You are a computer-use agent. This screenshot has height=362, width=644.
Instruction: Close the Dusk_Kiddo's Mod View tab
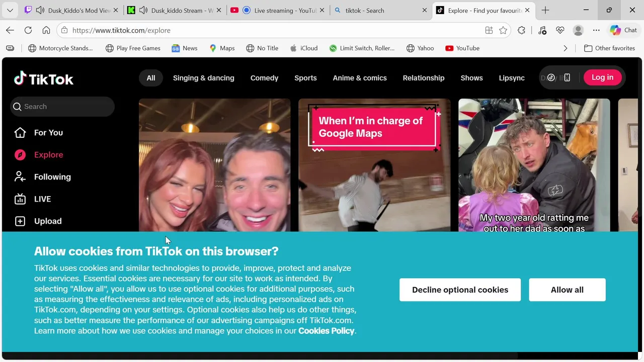(x=116, y=10)
